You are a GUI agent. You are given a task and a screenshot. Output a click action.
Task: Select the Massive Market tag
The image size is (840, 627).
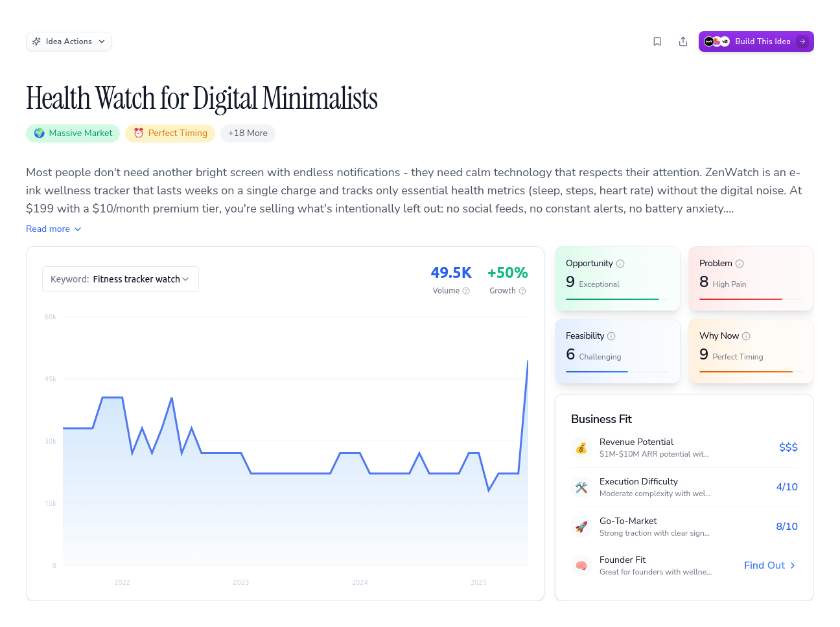[x=73, y=133]
